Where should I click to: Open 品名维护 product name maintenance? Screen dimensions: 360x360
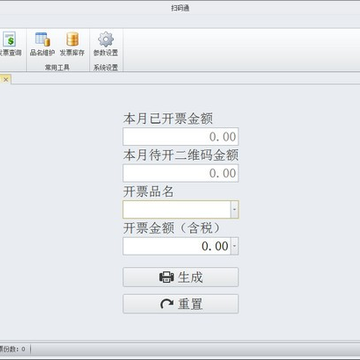[42, 44]
